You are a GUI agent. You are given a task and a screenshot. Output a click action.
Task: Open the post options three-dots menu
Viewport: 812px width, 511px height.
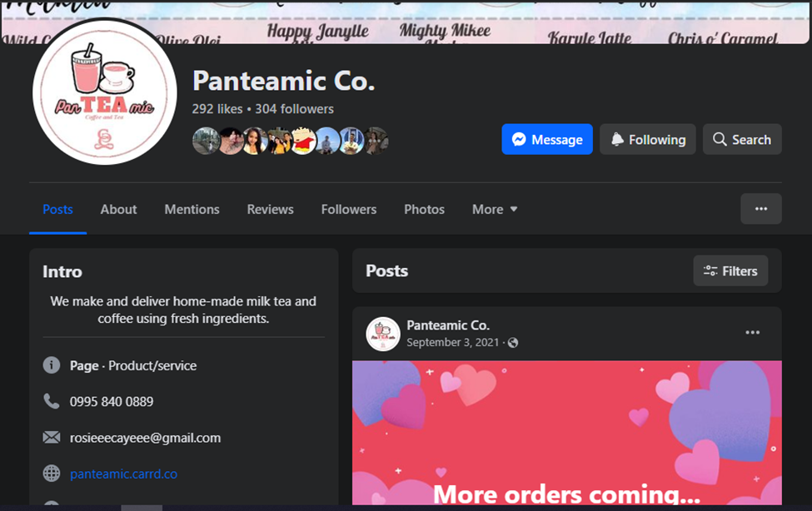pyautogui.click(x=752, y=332)
